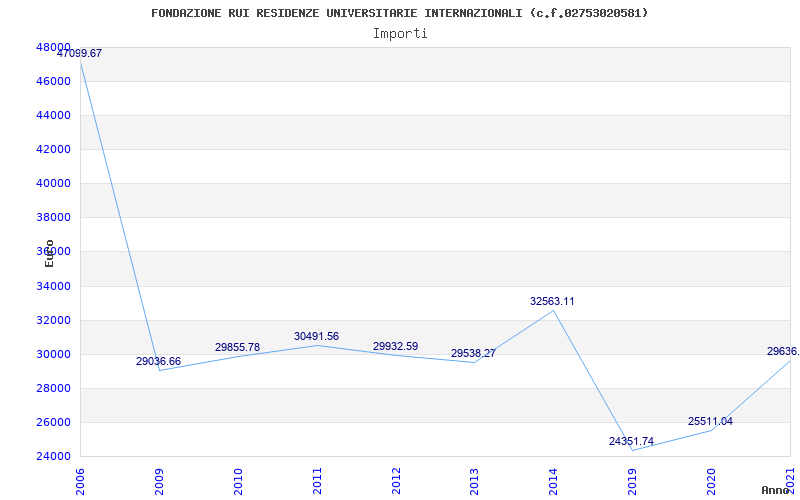Screen dimensions: 800x500
Task: Click y-axis tick 44000
Action: pyautogui.click(x=53, y=115)
